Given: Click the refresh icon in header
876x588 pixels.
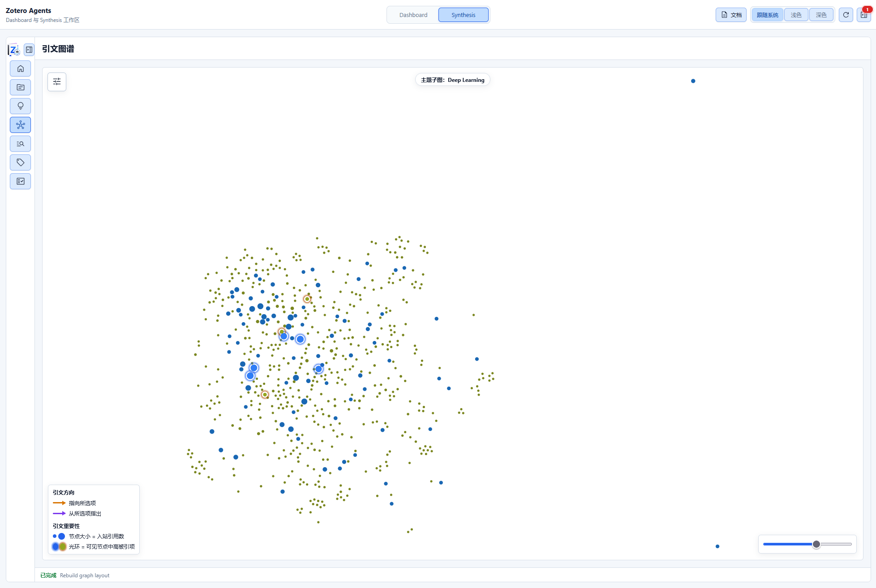Looking at the screenshot, I should click(846, 15).
